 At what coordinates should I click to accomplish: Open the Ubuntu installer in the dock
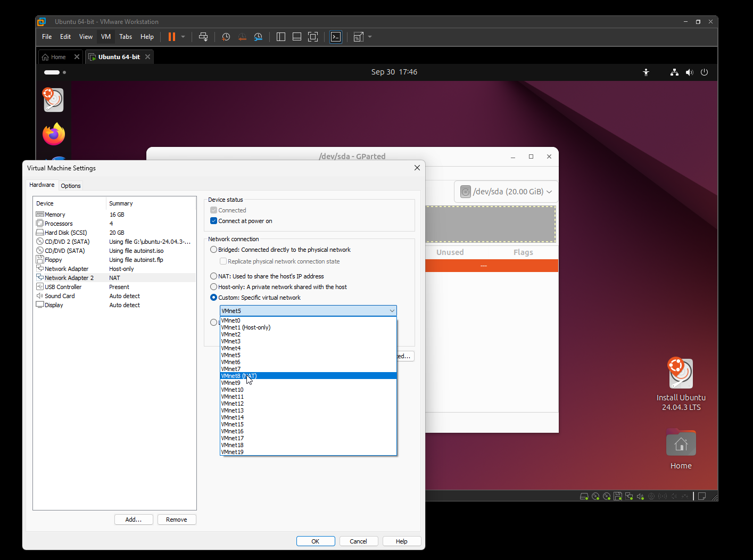[54, 100]
